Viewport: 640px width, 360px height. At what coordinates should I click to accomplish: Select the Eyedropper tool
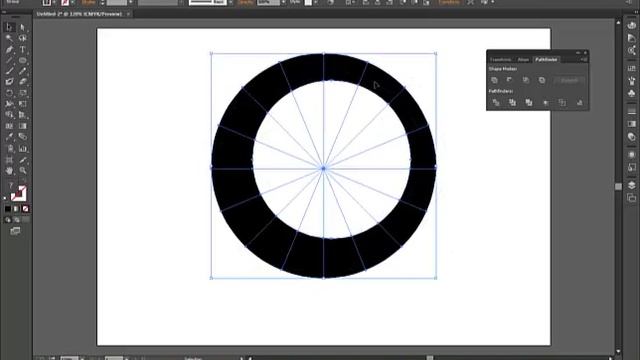(x=9, y=137)
